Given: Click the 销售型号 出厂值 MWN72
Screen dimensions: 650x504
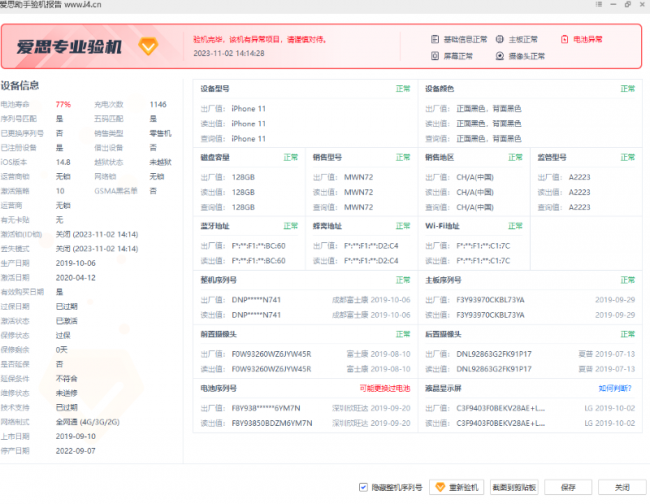Looking at the screenshot, I should click(x=358, y=177).
